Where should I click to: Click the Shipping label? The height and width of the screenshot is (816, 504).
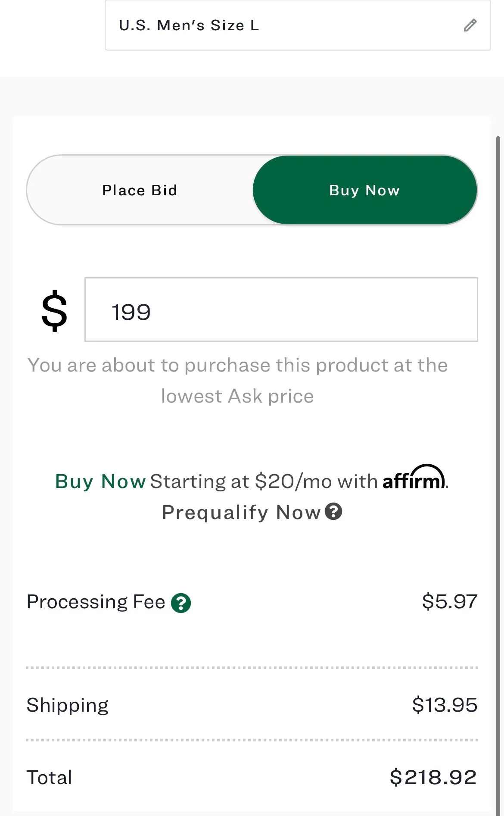point(67,705)
